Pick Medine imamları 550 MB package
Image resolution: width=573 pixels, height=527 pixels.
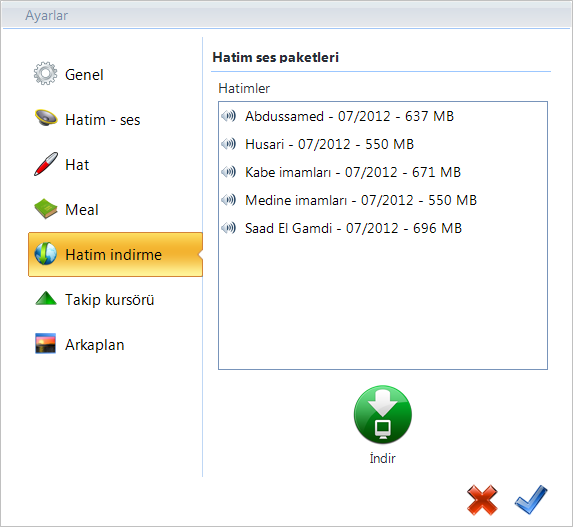coord(383,200)
